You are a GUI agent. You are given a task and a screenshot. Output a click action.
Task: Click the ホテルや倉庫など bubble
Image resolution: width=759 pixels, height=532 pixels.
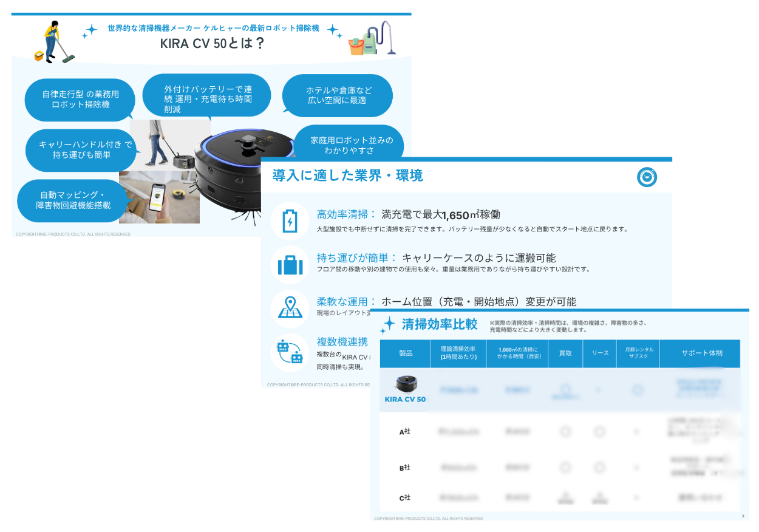coord(338,95)
